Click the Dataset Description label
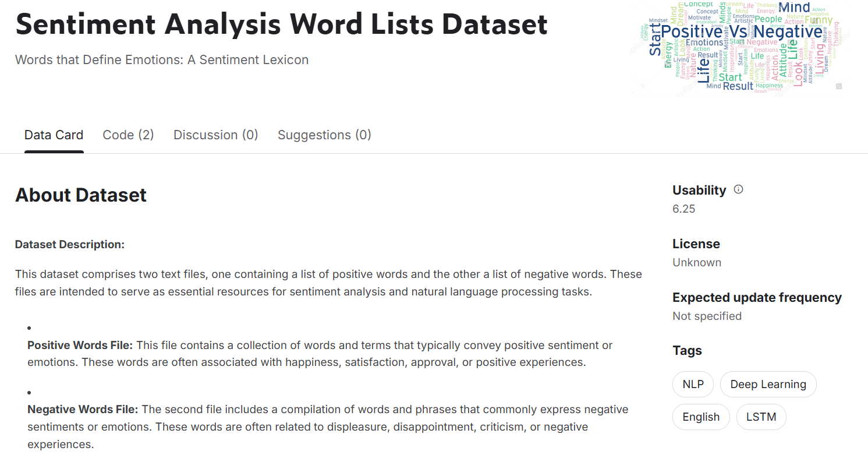Image resolution: width=868 pixels, height=458 pixels. 70,244
